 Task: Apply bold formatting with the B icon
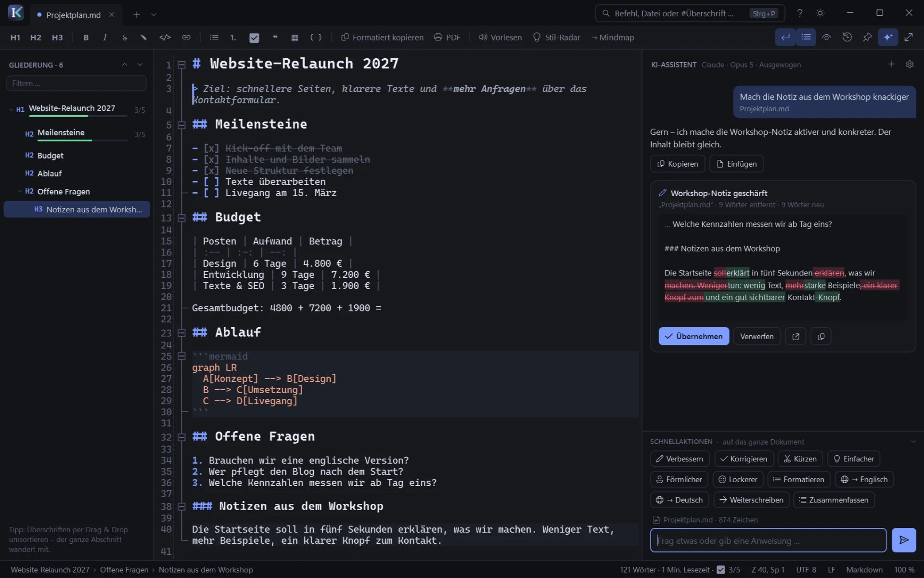pyautogui.click(x=86, y=38)
